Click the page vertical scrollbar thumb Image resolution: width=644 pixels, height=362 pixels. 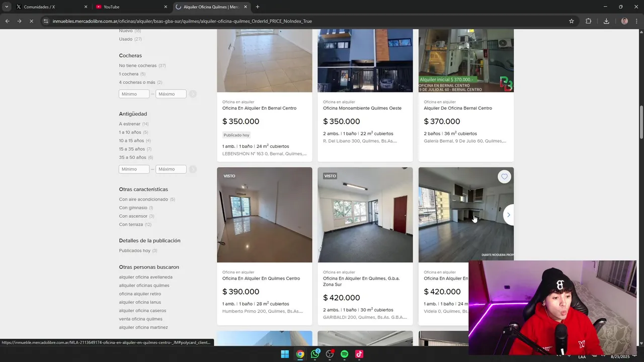click(x=641, y=123)
